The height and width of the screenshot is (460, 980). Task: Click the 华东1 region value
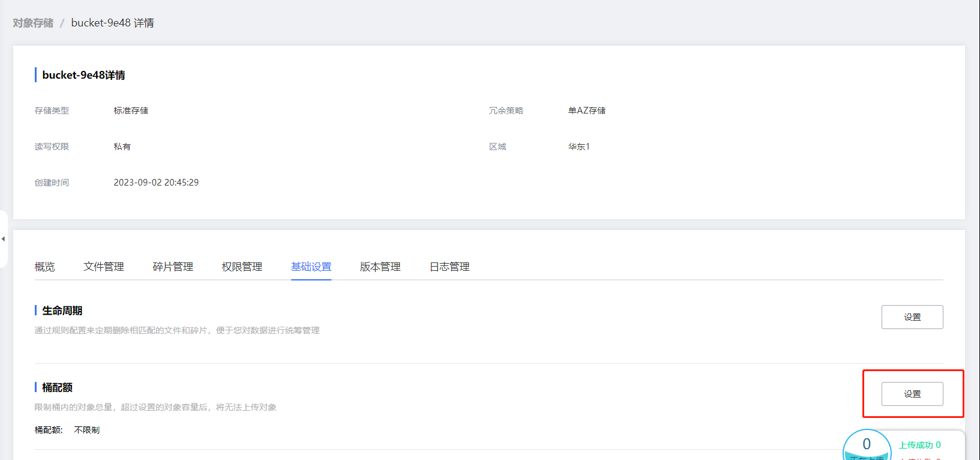click(x=579, y=147)
